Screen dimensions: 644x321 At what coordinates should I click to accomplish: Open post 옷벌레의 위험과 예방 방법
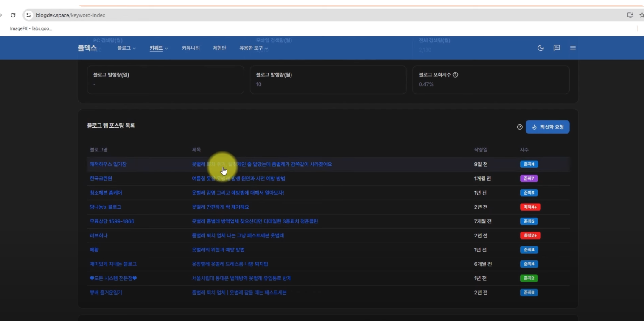tap(218, 250)
